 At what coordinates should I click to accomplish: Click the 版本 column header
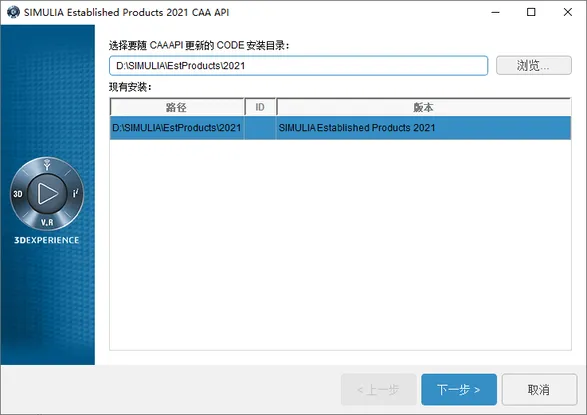(423, 107)
